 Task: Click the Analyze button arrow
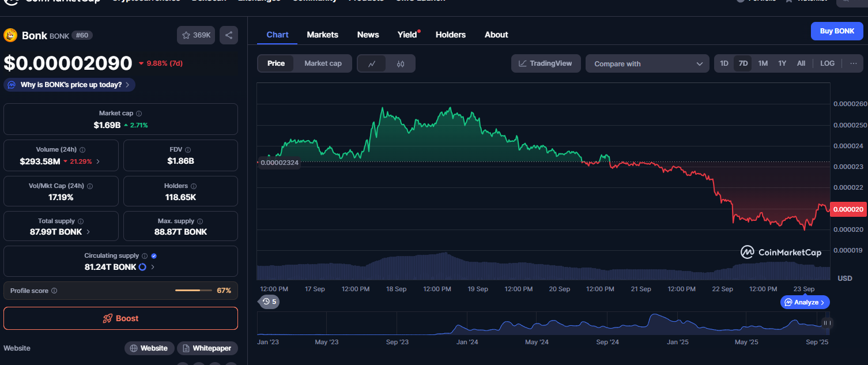822,302
